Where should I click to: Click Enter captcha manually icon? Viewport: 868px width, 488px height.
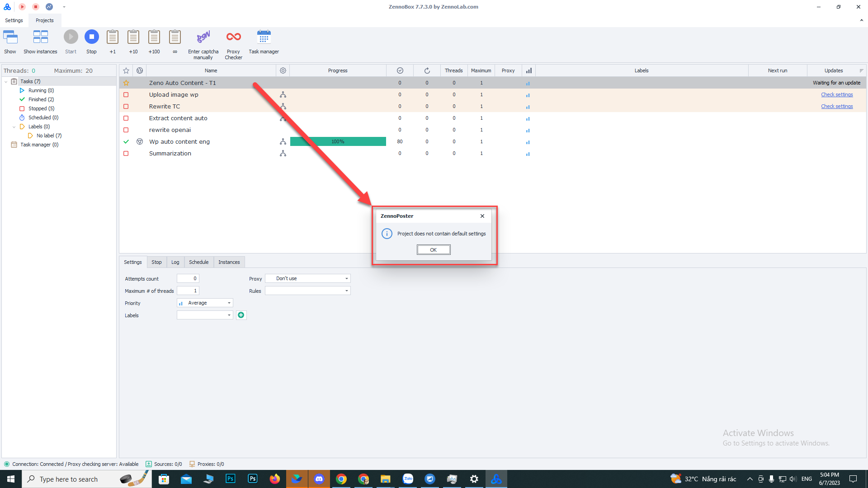click(x=203, y=37)
